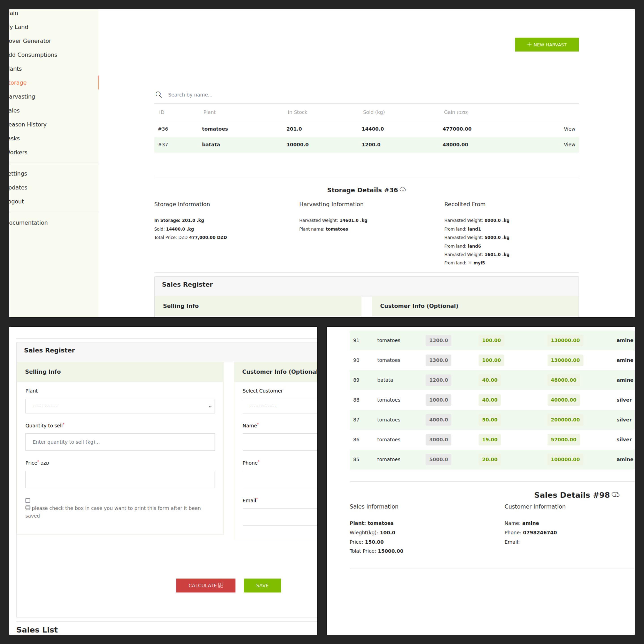View the batata storage row
Viewport: 644px width, 644px height.
[x=569, y=145]
